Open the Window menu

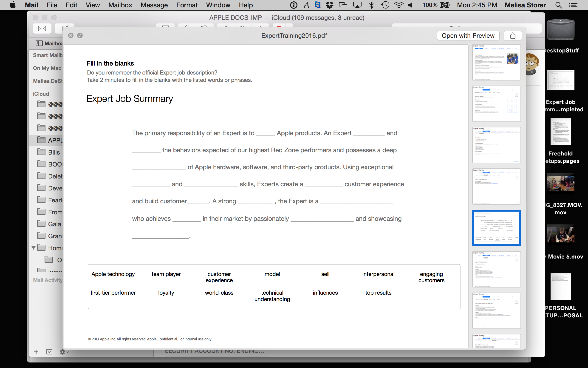pos(218,5)
